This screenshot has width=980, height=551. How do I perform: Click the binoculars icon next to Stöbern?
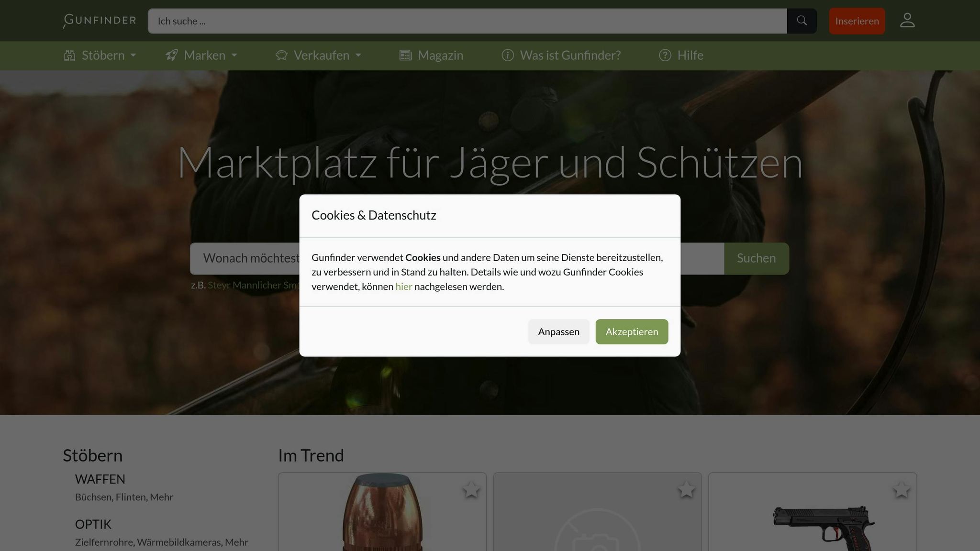[x=70, y=55]
